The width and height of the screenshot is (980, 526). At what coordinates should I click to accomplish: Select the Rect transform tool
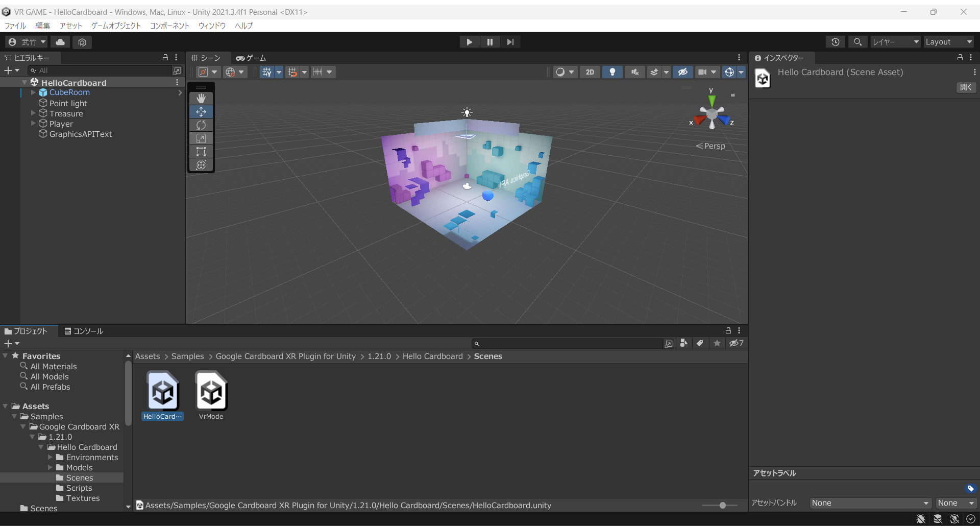pos(201,151)
